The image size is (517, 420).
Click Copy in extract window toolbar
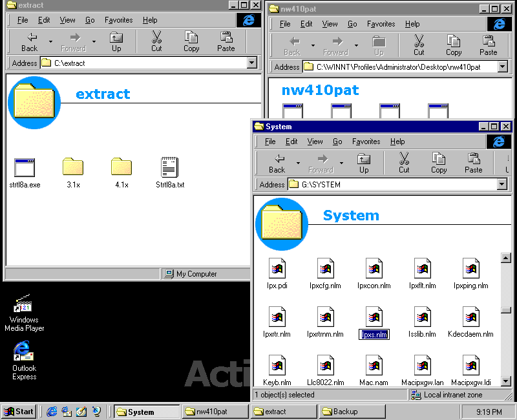(x=191, y=41)
